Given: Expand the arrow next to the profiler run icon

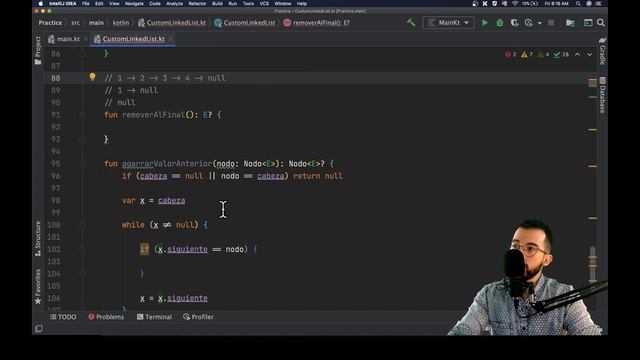Looking at the screenshot, I should click(540, 23).
